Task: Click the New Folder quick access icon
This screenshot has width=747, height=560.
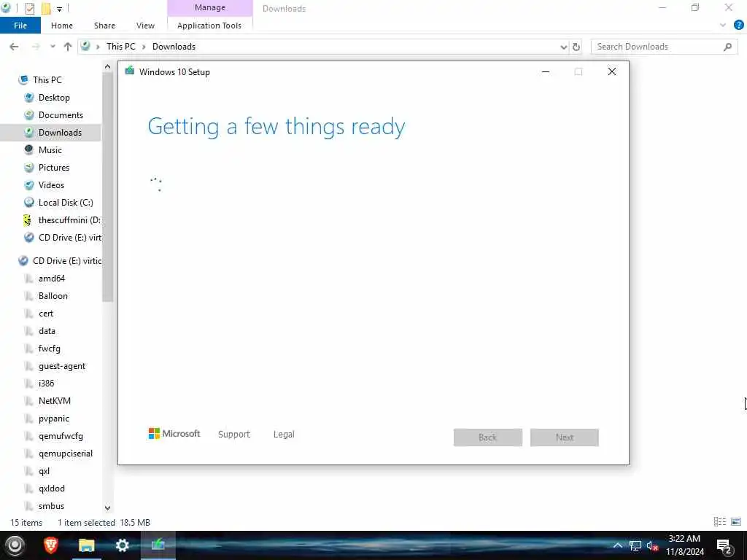Action: [x=46, y=8]
